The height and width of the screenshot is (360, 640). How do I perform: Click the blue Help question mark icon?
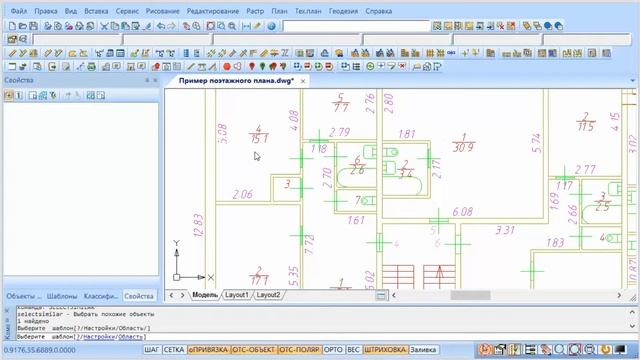click(x=271, y=26)
